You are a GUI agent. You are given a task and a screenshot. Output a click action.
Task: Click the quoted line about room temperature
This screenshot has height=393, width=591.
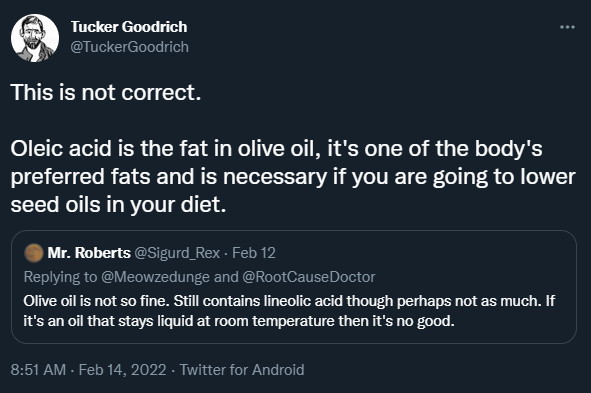tap(239, 321)
